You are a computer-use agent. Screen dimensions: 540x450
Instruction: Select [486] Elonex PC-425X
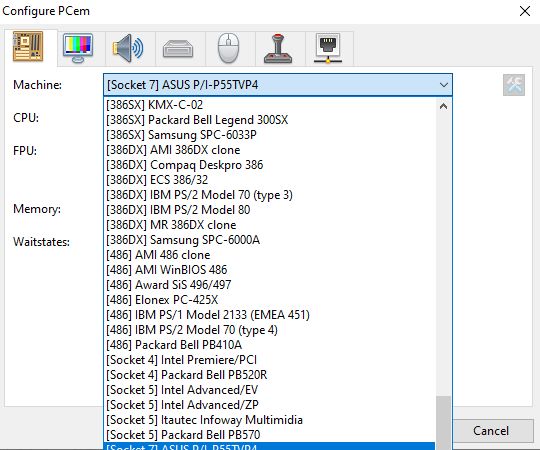270,300
